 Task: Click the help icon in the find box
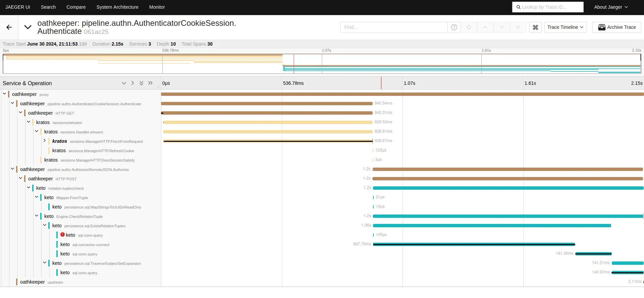pyautogui.click(x=454, y=27)
